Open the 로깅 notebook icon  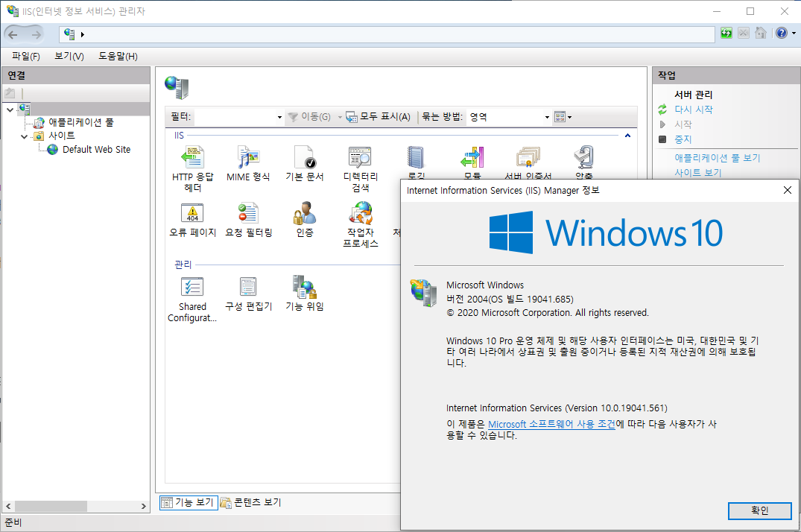click(x=416, y=157)
